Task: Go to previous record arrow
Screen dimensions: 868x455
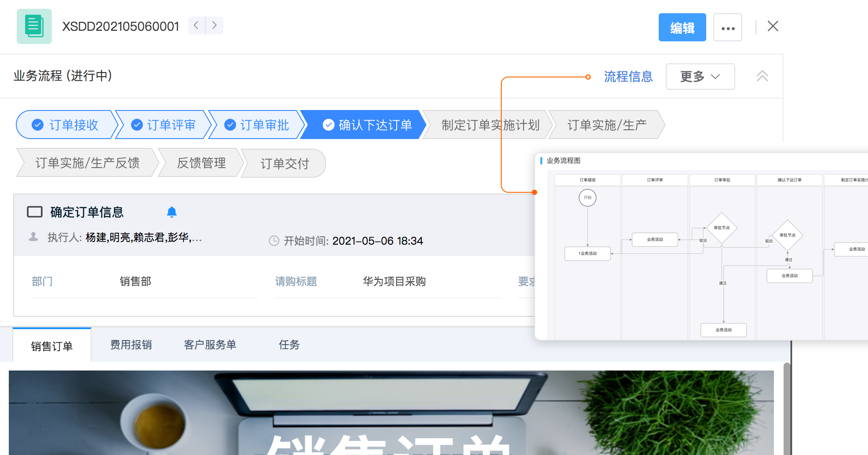Action: pos(197,26)
